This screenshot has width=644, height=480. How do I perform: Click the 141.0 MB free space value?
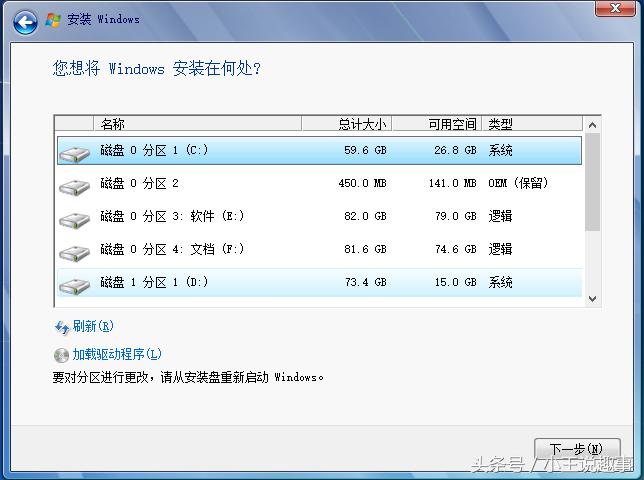[x=452, y=183]
